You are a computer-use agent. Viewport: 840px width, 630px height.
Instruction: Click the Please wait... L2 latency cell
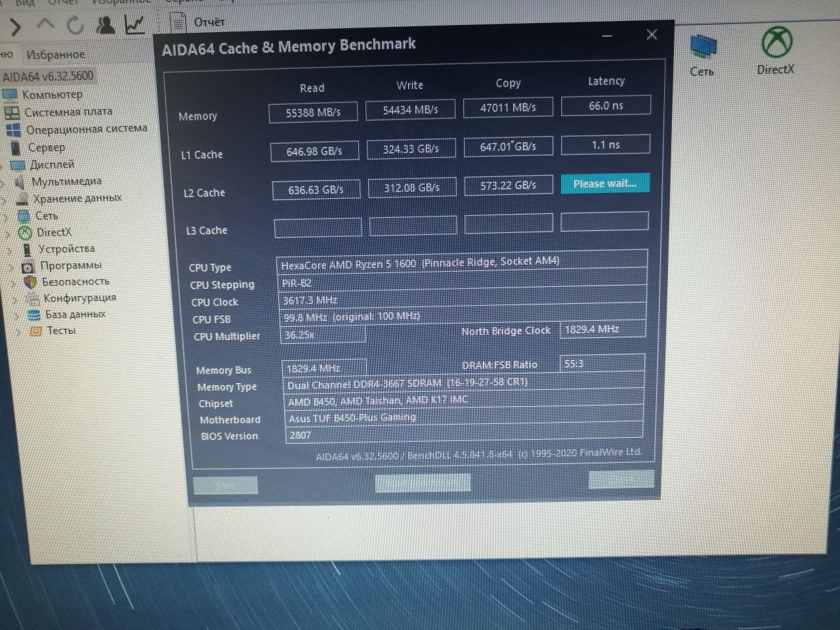[x=605, y=184]
